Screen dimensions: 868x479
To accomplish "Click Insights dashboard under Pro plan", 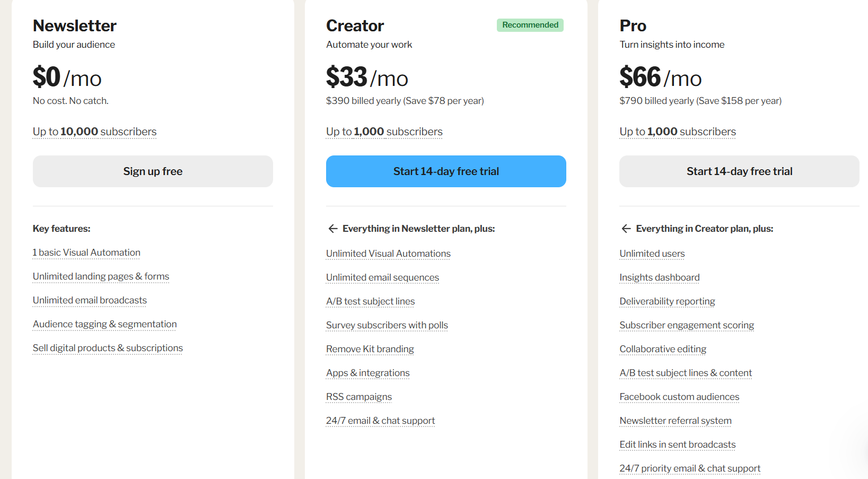I will (x=659, y=277).
